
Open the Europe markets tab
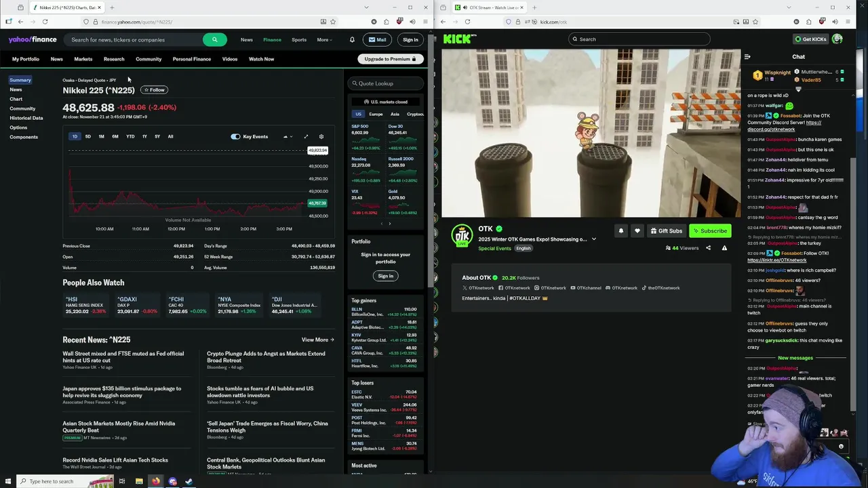(x=376, y=114)
